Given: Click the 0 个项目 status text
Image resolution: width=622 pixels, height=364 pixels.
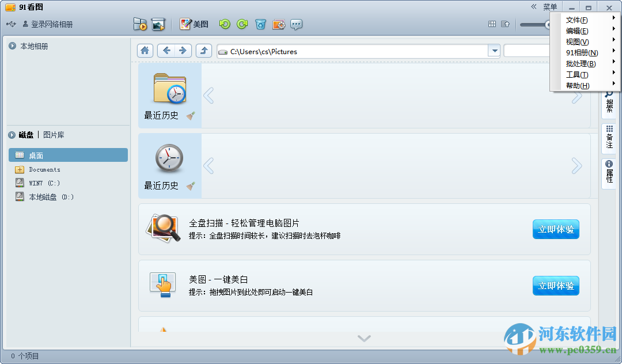Looking at the screenshot, I should [25, 356].
